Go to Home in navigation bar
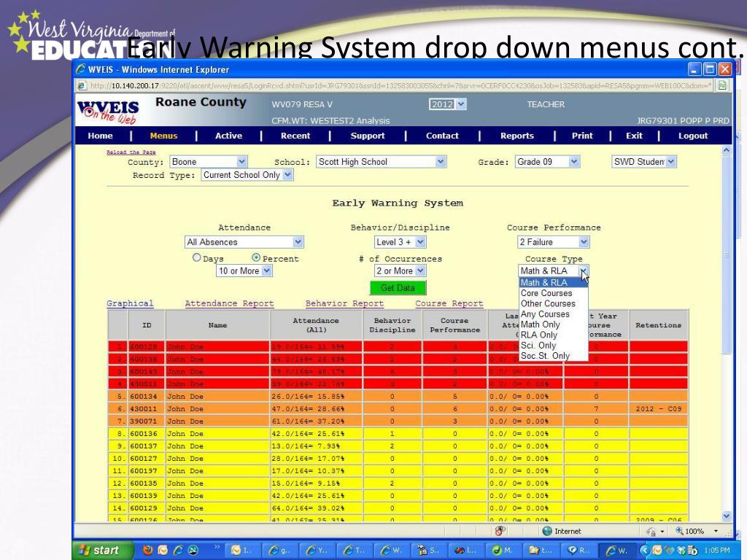Viewport: 747px width, 560px height. (x=100, y=136)
